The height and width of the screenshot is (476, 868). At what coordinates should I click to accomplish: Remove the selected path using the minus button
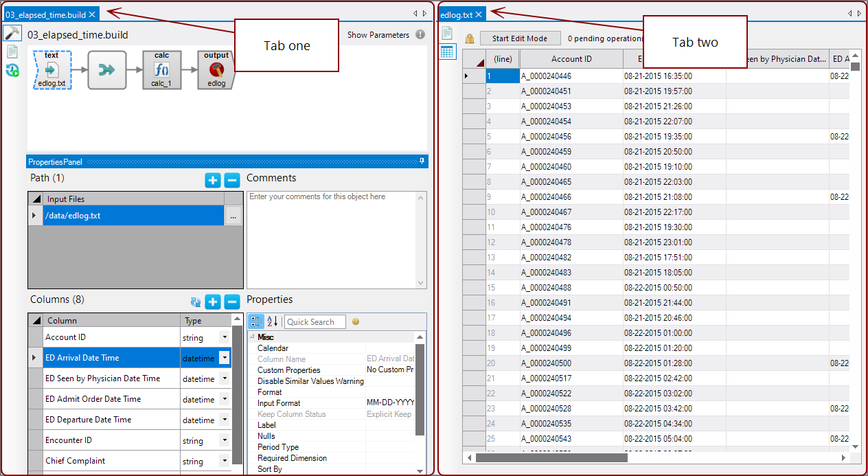pyautogui.click(x=232, y=180)
